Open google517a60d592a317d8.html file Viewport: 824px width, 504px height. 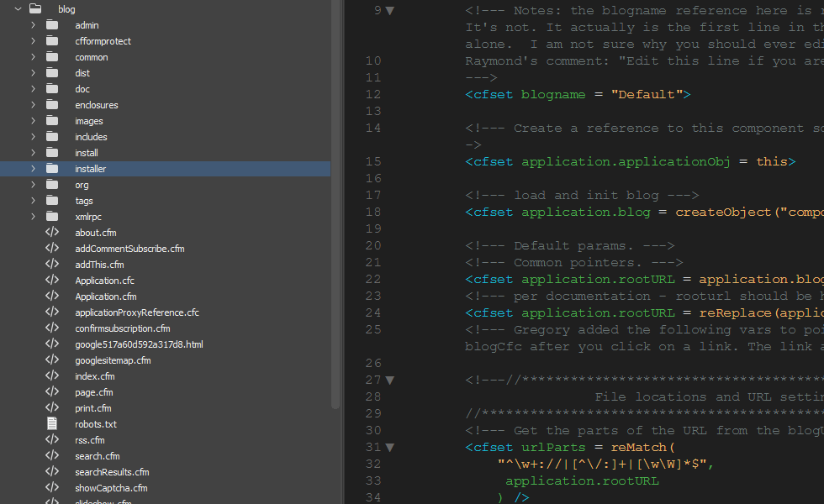pos(139,344)
